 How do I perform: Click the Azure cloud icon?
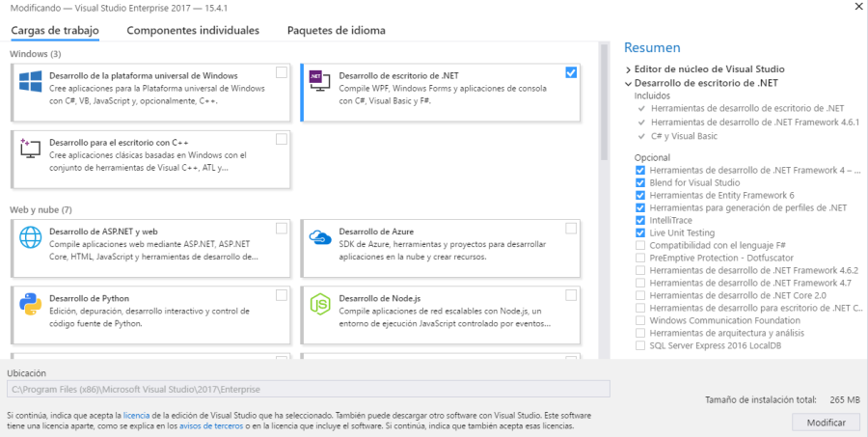click(319, 237)
